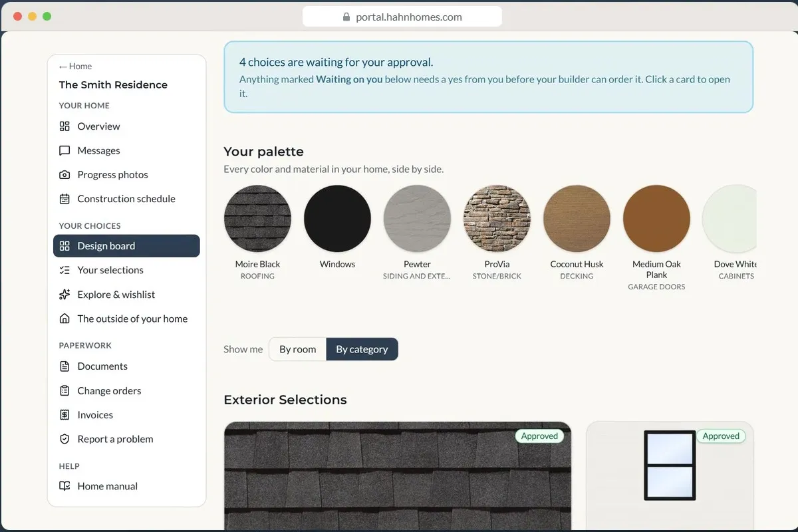Select the Medium Oak Plank swatch
The width and height of the screenshot is (798, 532).
pos(656,219)
